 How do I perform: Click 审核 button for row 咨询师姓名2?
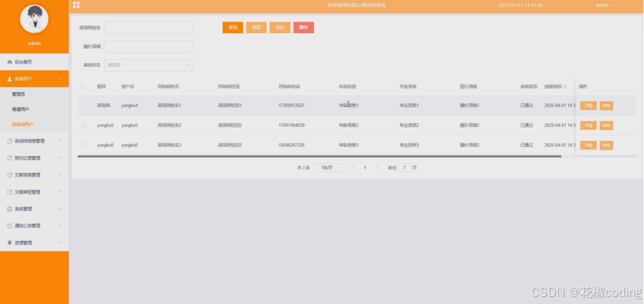tap(606, 125)
